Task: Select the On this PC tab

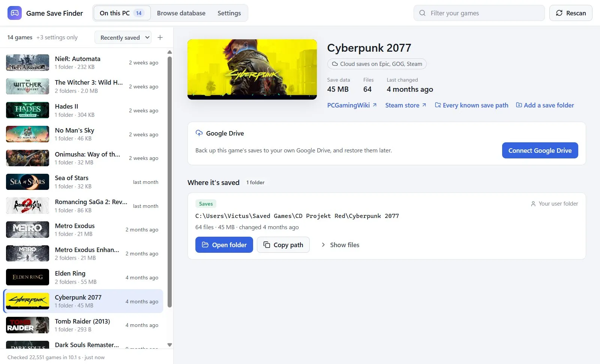Action: coord(122,13)
